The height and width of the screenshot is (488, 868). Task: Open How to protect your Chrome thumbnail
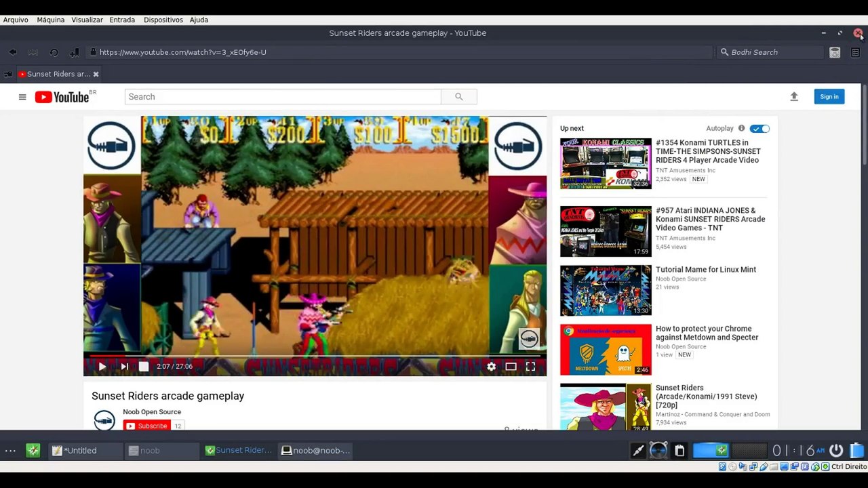tap(606, 350)
